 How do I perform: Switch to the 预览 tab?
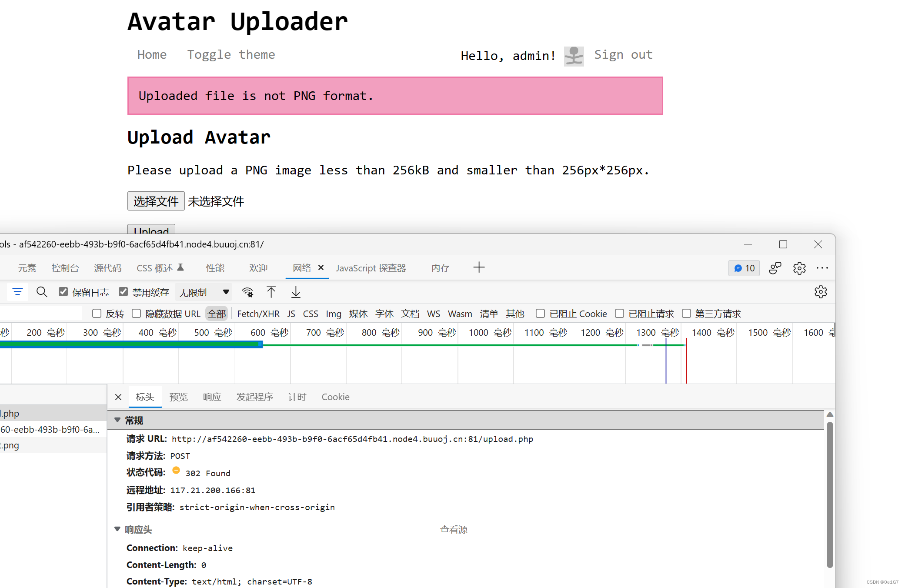click(x=178, y=397)
